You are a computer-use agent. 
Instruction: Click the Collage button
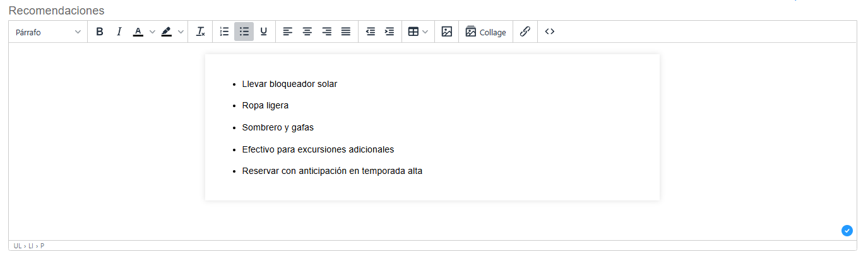[x=485, y=32]
